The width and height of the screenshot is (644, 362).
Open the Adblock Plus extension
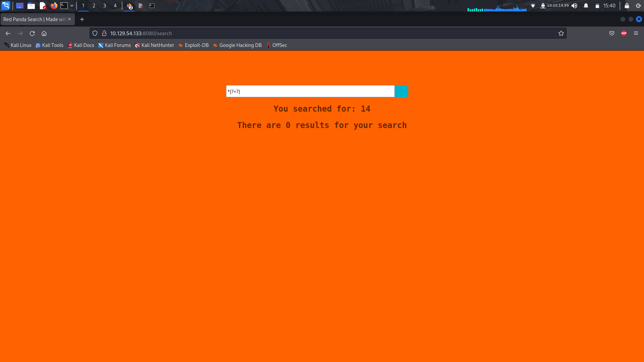coord(624,33)
